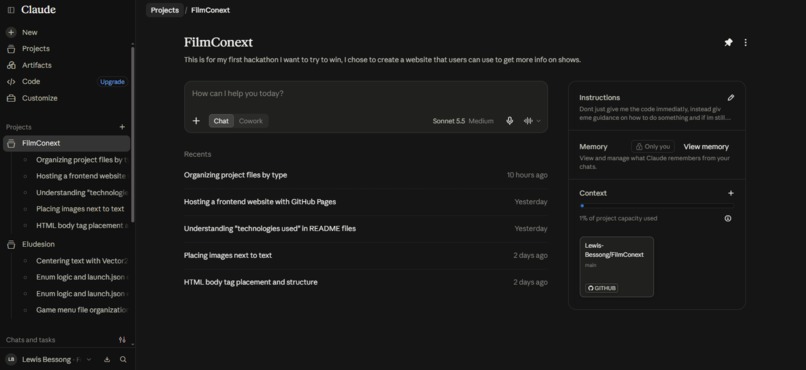Add a new project with the plus icon
This screenshot has width=806, height=370.
[122, 127]
